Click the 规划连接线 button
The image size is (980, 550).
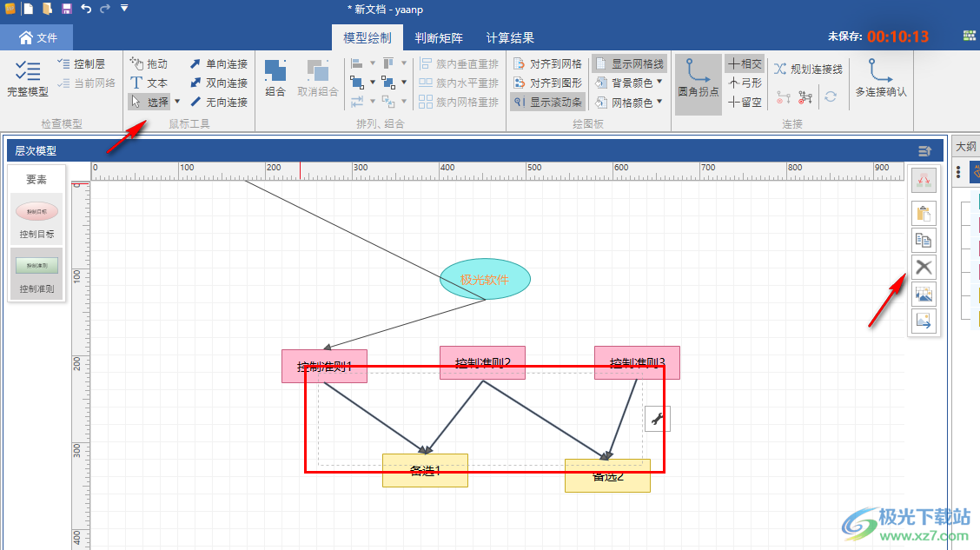tap(808, 69)
